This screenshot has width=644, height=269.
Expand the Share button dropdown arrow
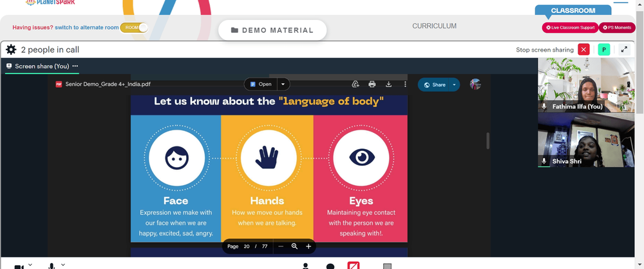pos(454,85)
